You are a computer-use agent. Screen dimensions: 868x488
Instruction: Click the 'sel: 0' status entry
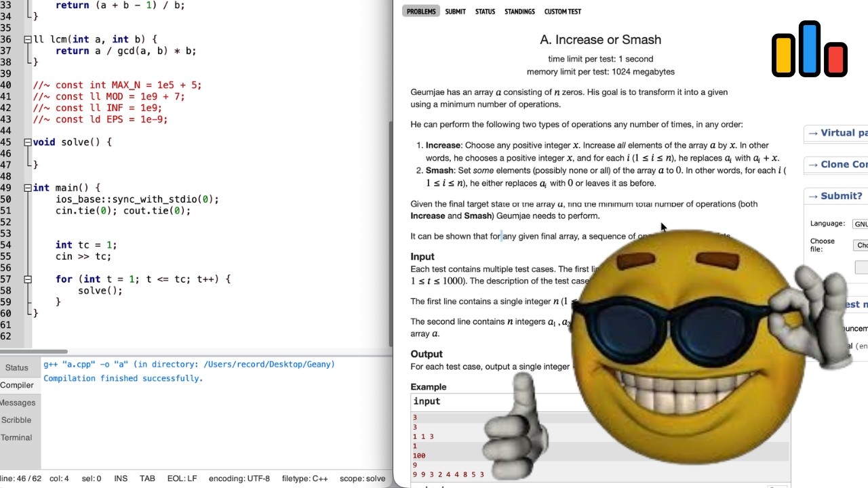tap(91, 479)
